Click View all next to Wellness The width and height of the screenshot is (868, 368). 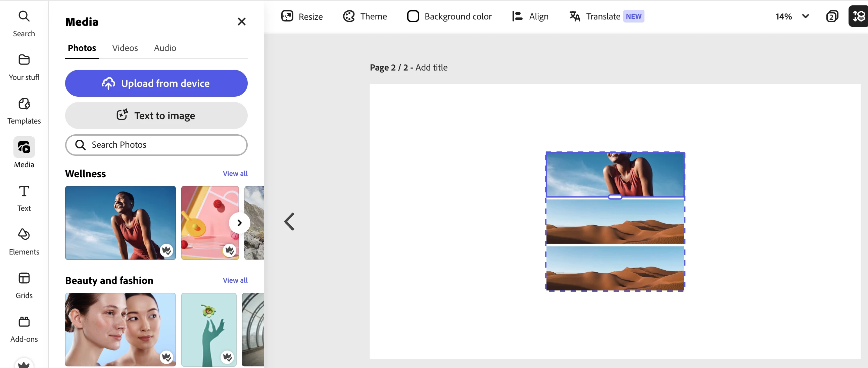pyautogui.click(x=235, y=173)
